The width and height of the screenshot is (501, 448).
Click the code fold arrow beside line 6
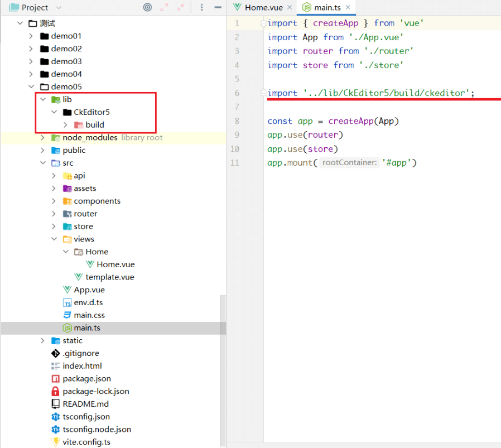[x=263, y=93]
